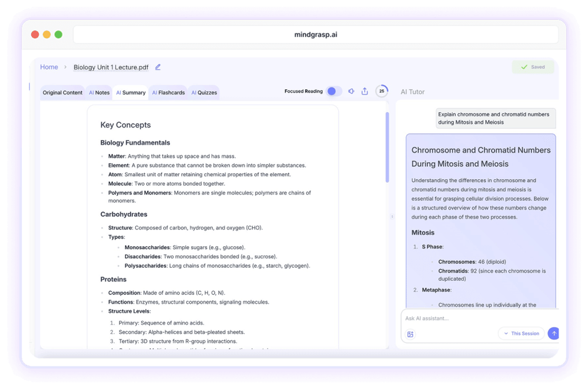Toggle the Focused Reading switch
The width and height of the screenshot is (588, 390).
point(334,91)
